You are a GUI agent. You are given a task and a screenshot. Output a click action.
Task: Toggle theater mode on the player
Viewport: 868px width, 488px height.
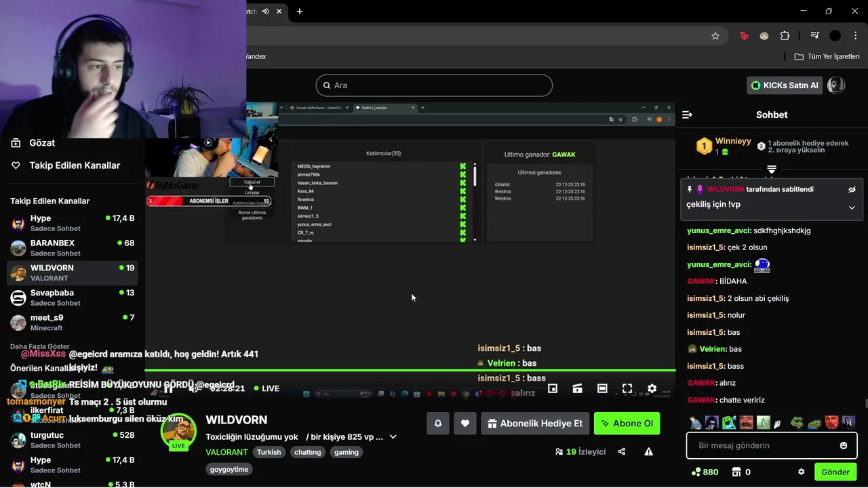602,388
